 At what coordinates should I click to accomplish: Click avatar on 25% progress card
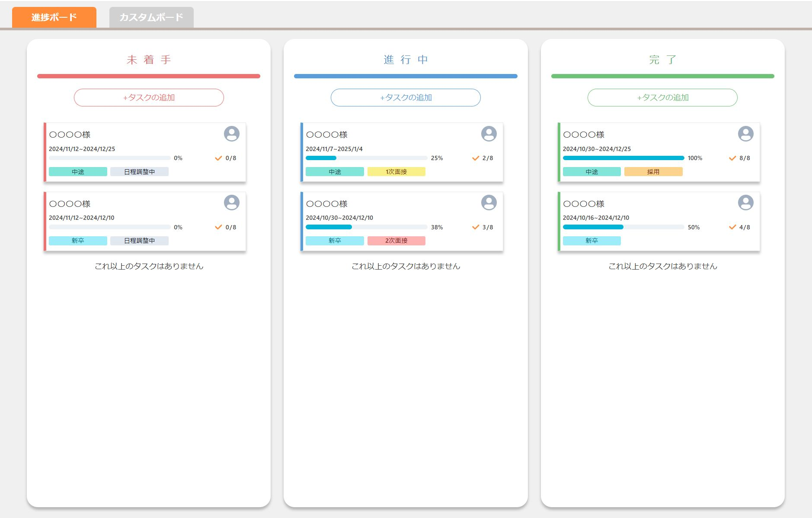[x=489, y=134]
